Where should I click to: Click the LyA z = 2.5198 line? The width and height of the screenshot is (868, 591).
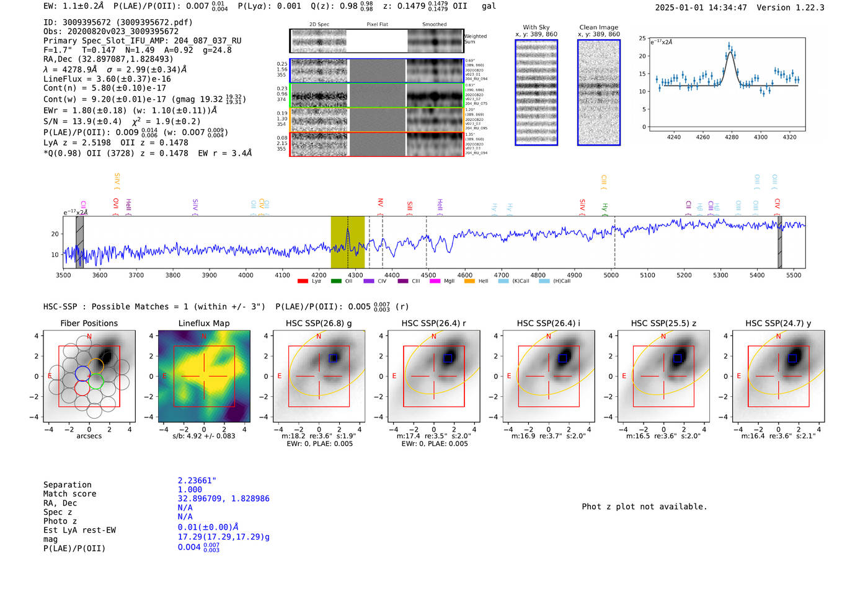(116, 143)
